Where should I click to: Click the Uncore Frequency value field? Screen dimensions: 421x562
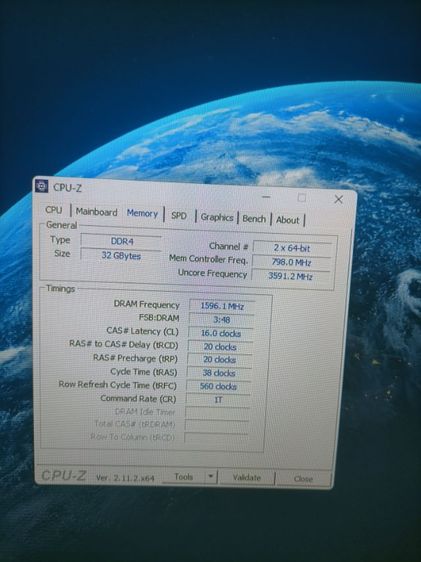click(x=291, y=276)
